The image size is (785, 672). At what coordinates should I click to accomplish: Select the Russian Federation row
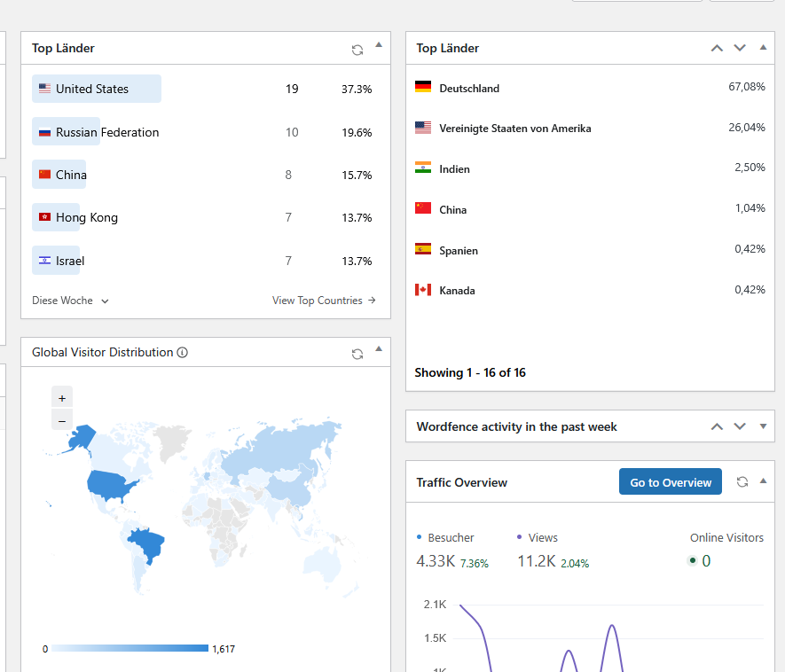[205, 132]
